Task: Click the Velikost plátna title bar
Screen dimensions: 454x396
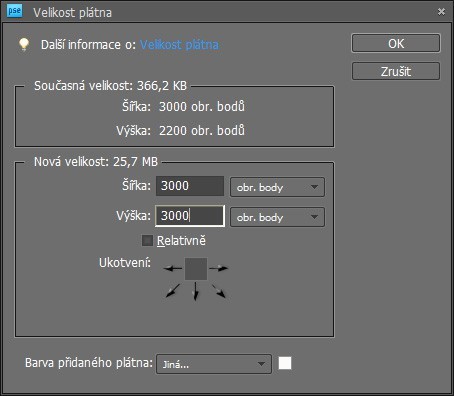Action: point(227,12)
